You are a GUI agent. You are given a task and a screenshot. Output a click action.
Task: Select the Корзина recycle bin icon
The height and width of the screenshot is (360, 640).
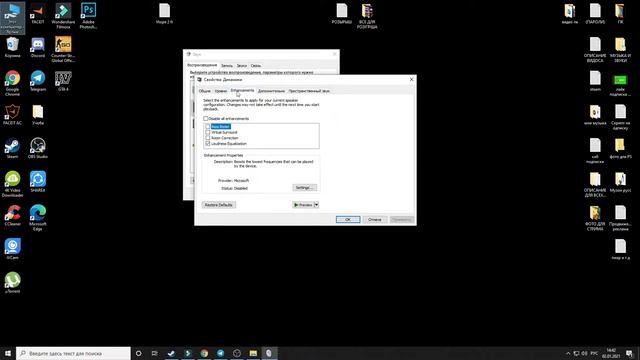[12, 47]
